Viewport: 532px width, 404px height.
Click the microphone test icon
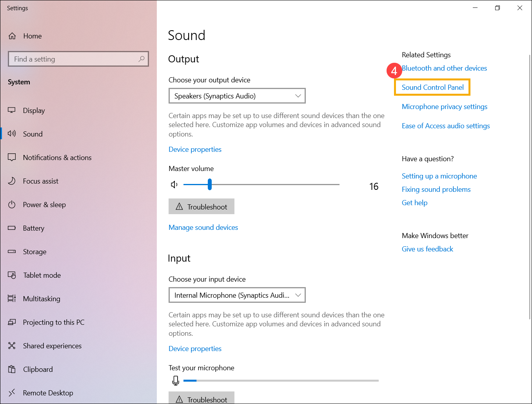click(176, 380)
